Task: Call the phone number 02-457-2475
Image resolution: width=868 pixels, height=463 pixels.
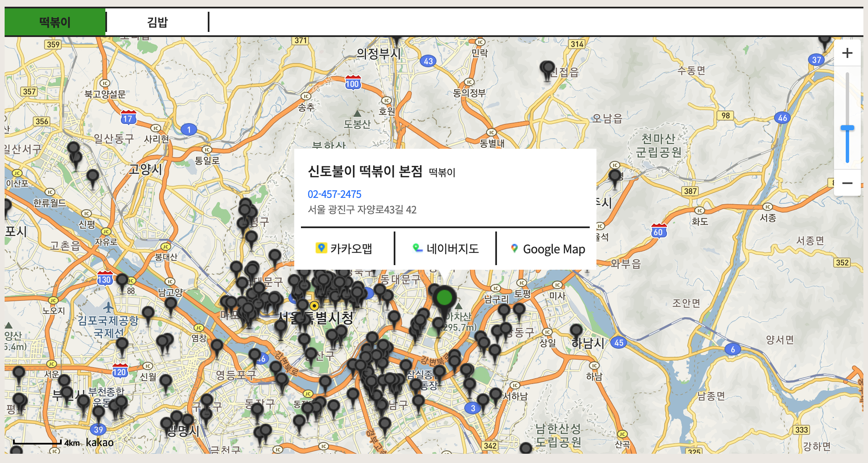Action: tap(335, 194)
